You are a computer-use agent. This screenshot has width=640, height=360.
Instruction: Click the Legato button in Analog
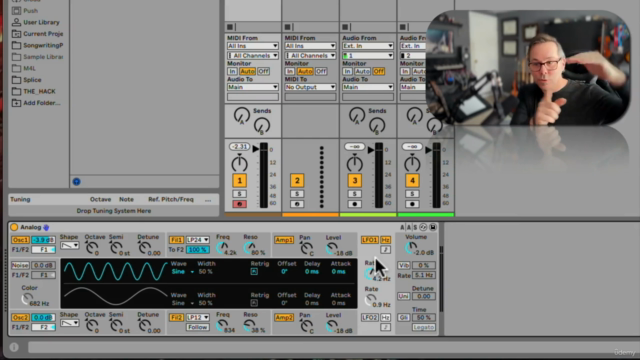(424, 327)
